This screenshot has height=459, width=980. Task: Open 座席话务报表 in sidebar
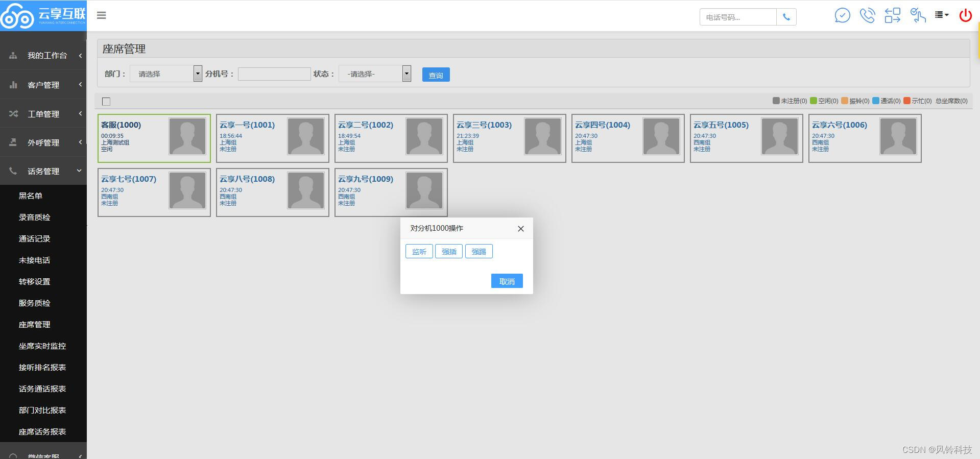(42, 431)
